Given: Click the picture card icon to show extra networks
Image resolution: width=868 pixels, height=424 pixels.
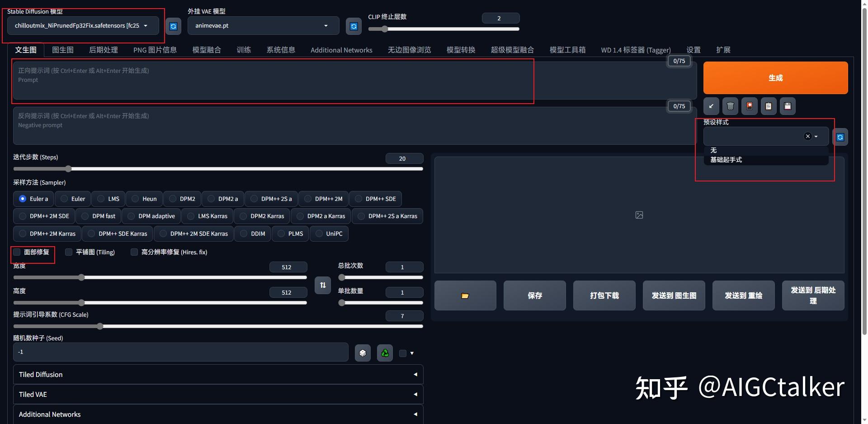Looking at the screenshot, I should (x=749, y=106).
